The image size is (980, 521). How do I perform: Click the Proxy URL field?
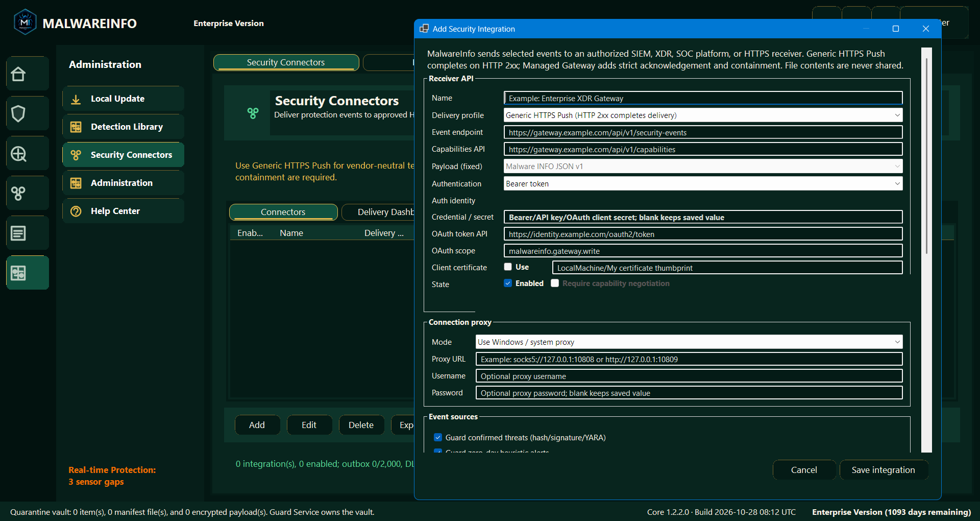tap(689, 359)
